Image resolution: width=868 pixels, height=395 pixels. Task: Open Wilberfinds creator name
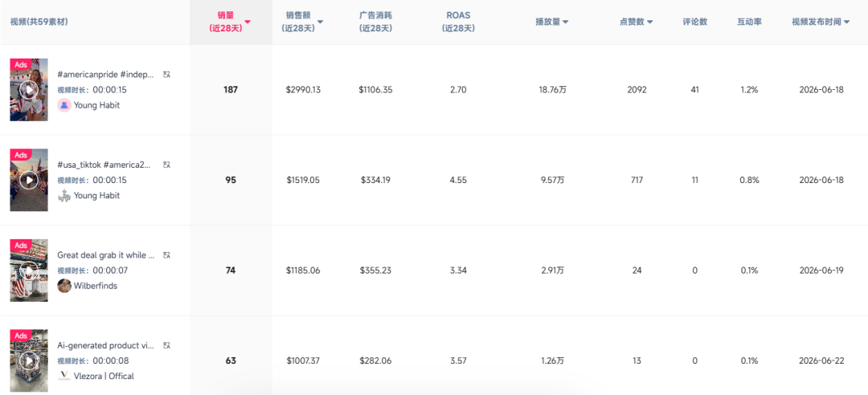coord(96,286)
